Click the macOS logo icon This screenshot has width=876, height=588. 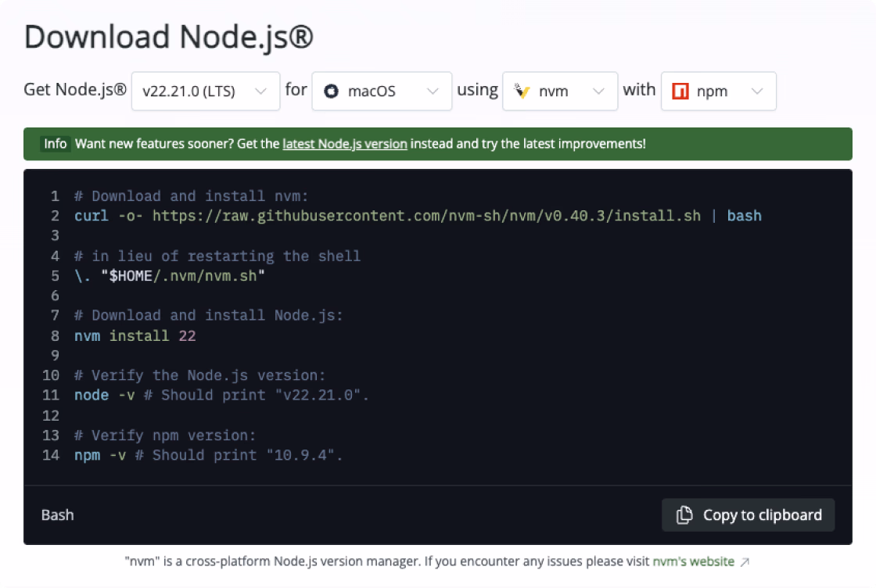click(332, 91)
